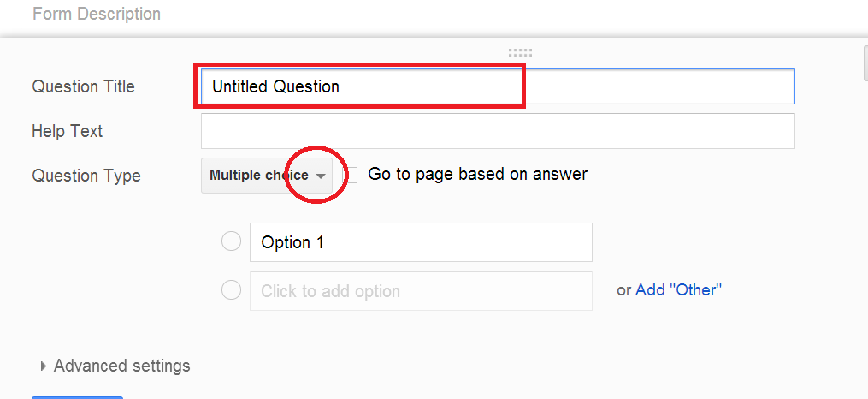Click the Go to page based on answer label

click(x=477, y=174)
